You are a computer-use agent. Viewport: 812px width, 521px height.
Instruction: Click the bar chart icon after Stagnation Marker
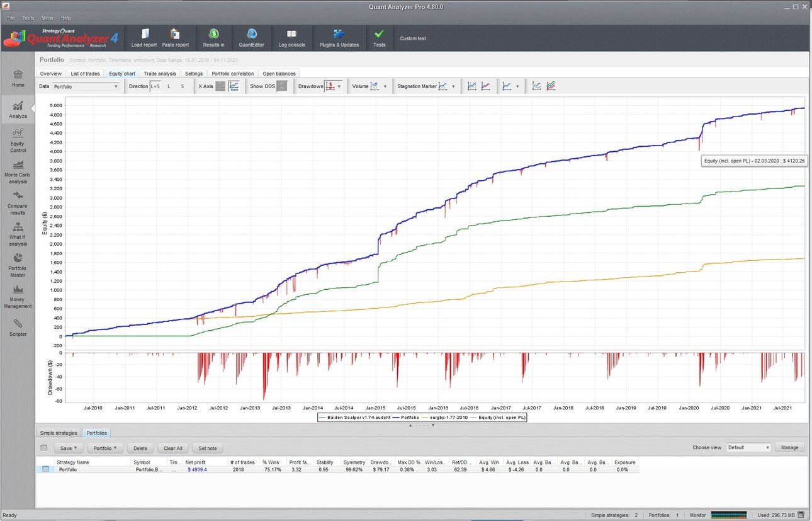[x=472, y=86]
